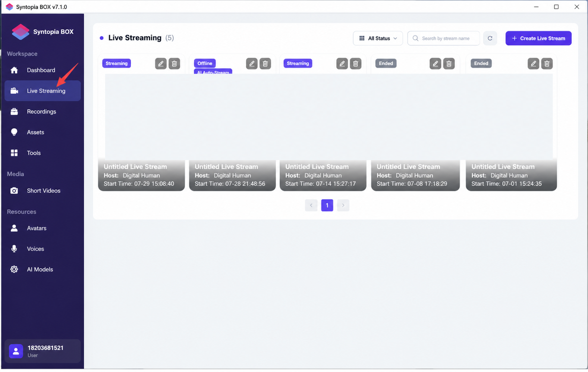The width and height of the screenshot is (588, 372).
Task: Click Create Live Stream button
Action: (x=538, y=38)
